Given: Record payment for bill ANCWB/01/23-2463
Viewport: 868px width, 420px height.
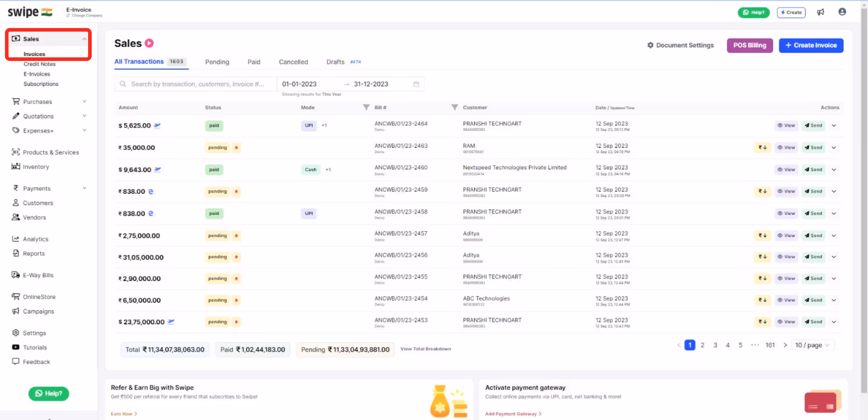Looking at the screenshot, I should (x=763, y=148).
